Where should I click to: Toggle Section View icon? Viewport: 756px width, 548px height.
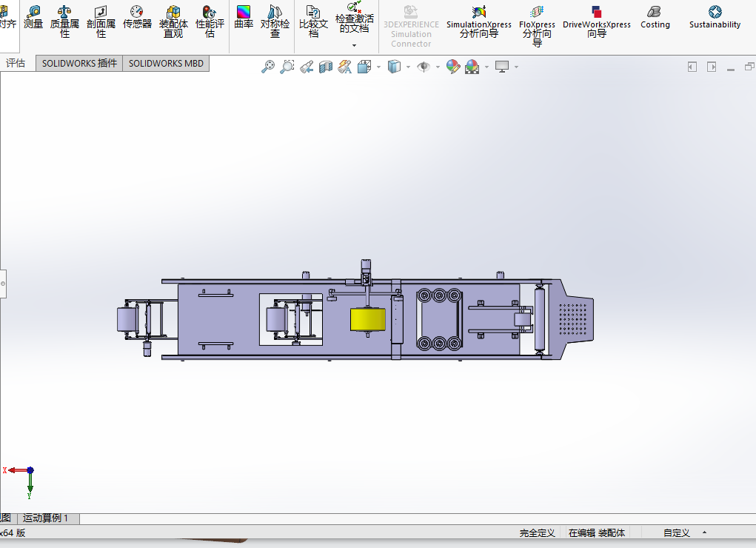tap(326, 67)
